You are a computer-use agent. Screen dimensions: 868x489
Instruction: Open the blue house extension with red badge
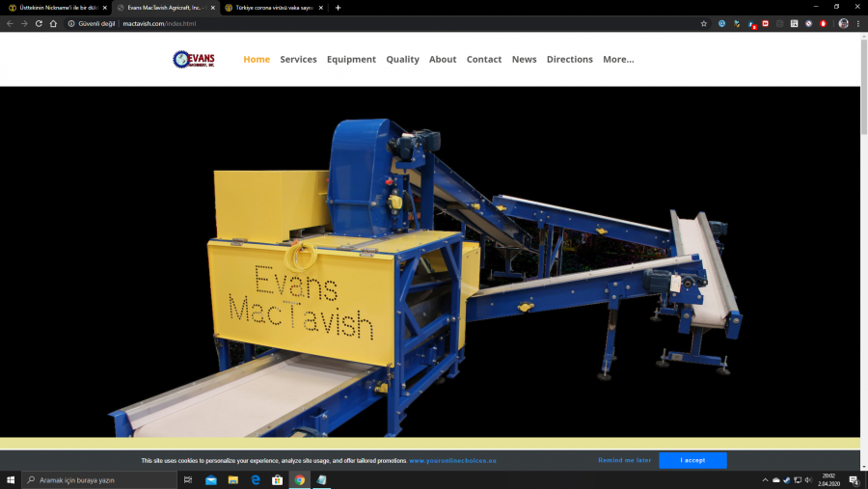click(x=751, y=24)
